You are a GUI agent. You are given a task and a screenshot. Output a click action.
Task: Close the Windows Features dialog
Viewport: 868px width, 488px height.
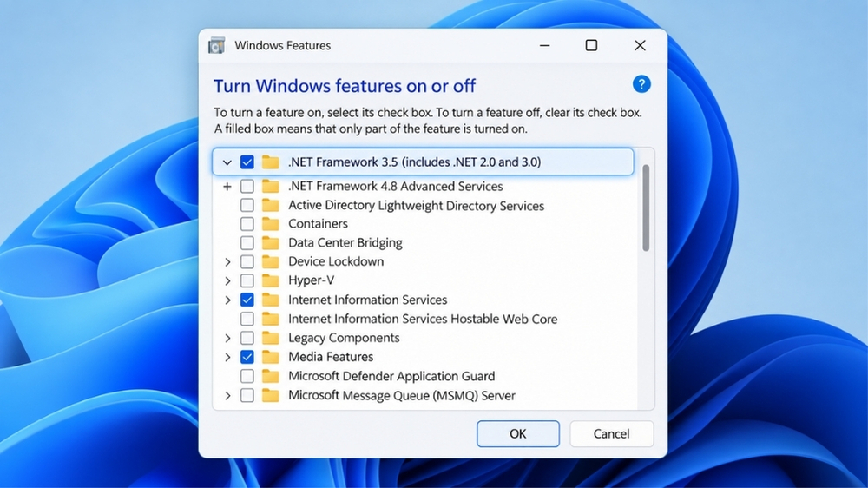(640, 45)
